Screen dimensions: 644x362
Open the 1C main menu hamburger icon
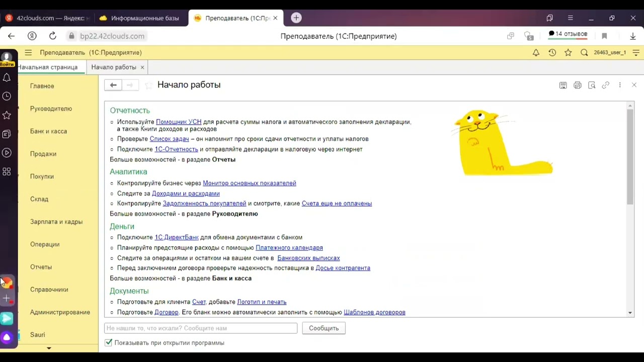pos(28,52)
